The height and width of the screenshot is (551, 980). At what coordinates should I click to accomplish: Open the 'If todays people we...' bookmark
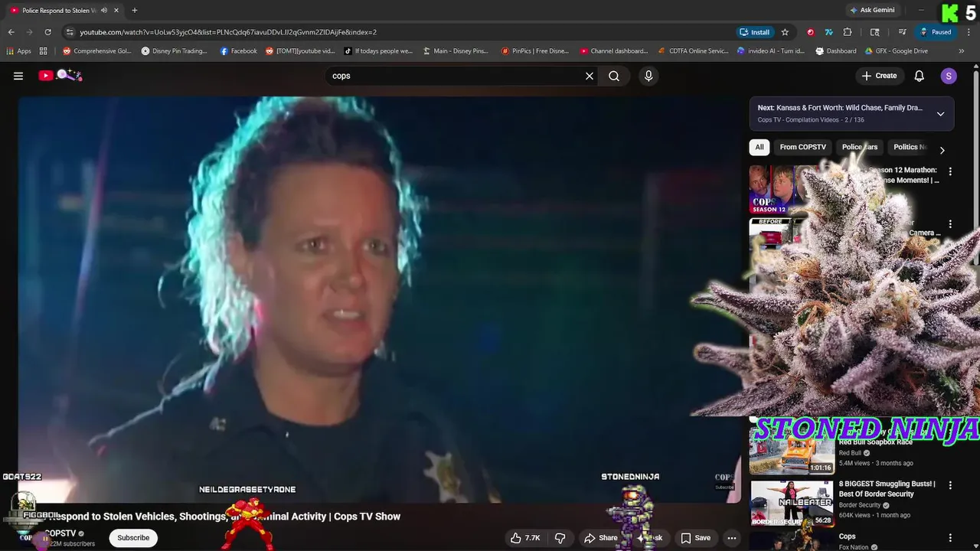click(378, 51)
